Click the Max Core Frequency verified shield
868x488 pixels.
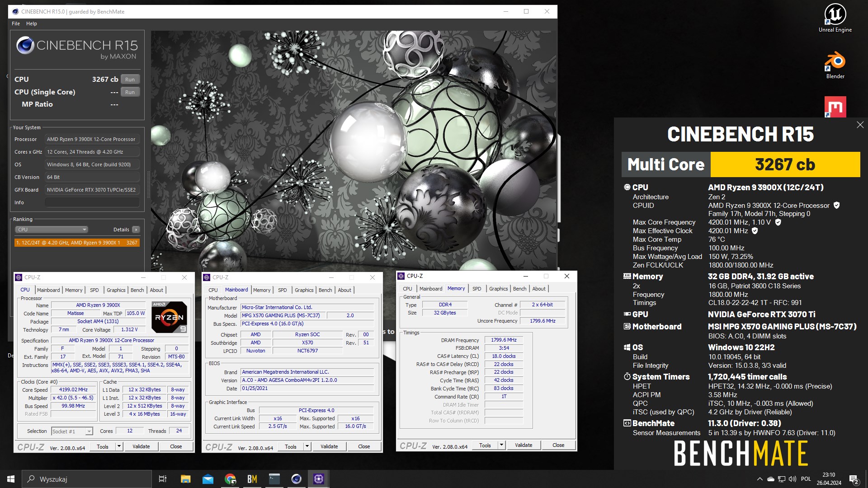[x=778, y=222]
